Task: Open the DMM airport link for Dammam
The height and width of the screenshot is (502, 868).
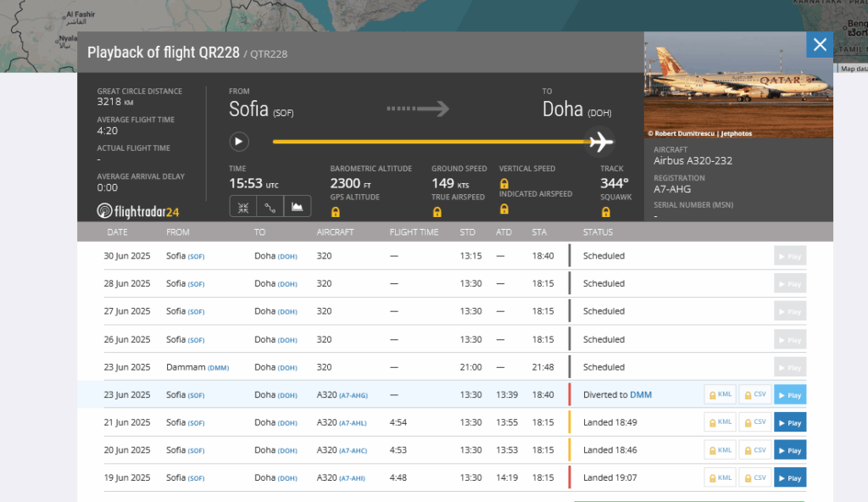Action: coord(218,367)
